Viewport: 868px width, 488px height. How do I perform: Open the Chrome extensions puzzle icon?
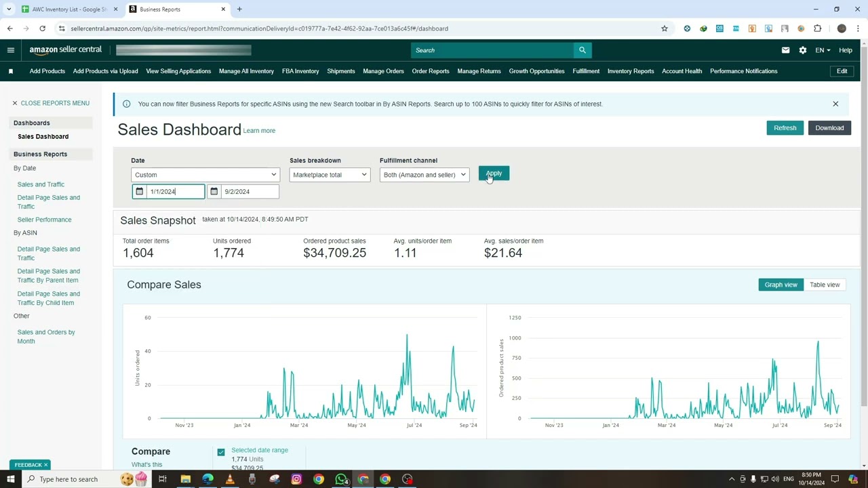[x=817, y=28]
